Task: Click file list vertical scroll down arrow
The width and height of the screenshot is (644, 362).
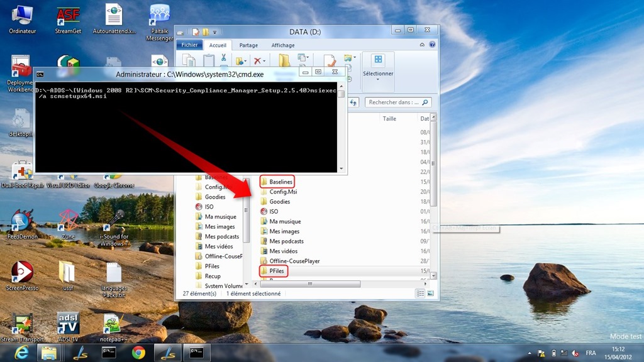Action: click(x=433, y=276)
